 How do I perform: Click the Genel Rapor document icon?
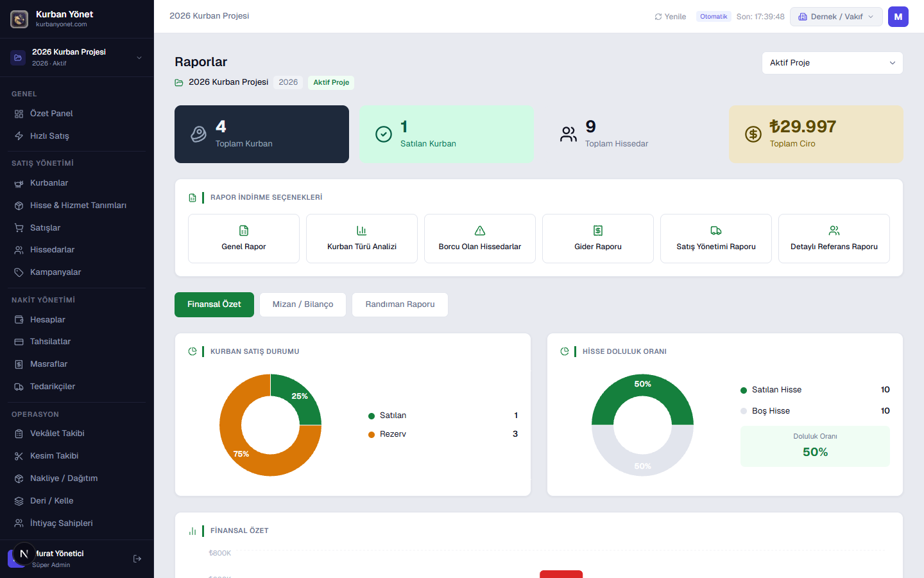[244, 231]
